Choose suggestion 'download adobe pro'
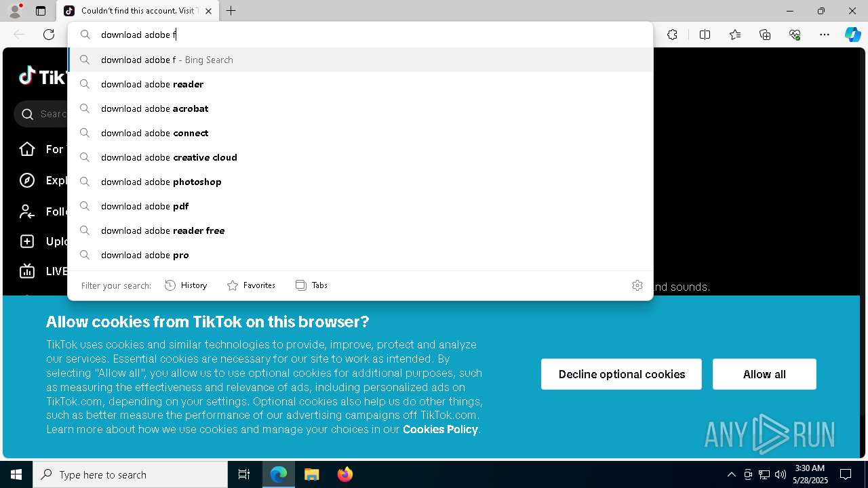The image size is (868, 488). 360,255
